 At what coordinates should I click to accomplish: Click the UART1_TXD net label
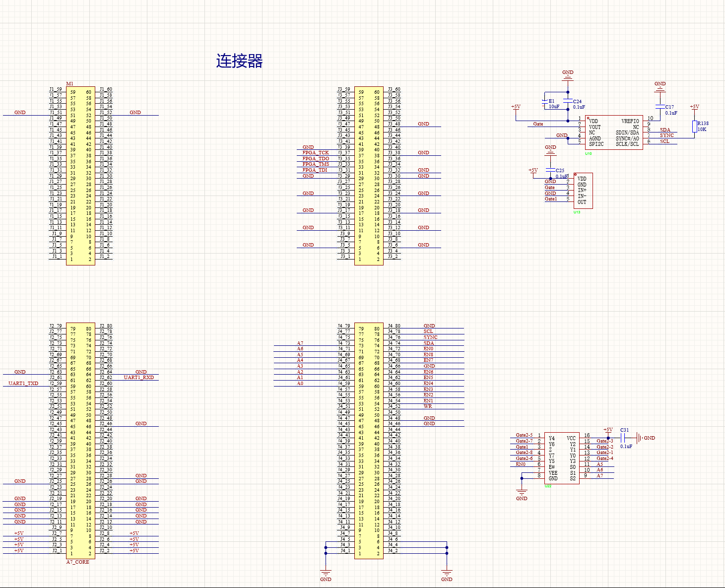(x=23, y=384)
